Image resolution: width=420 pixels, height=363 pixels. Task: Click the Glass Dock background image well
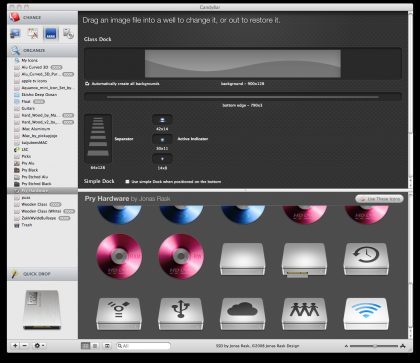[x=243, y=63]
